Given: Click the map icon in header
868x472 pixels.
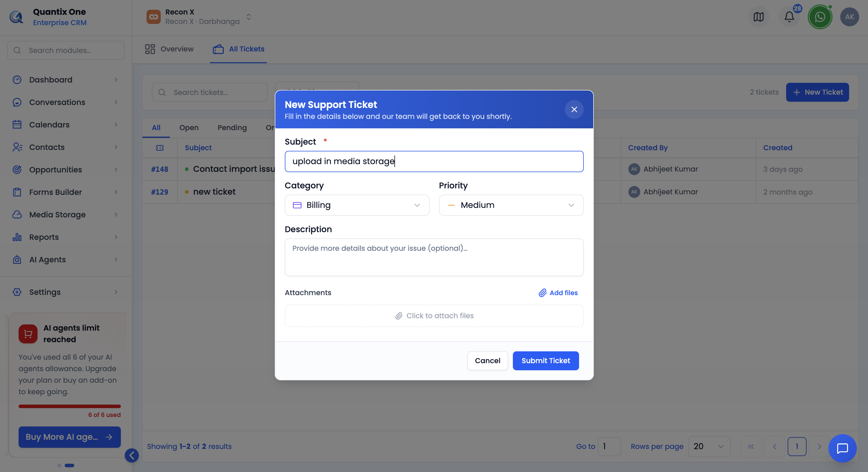Looking at the screenshot, I should tap(758, 17).
